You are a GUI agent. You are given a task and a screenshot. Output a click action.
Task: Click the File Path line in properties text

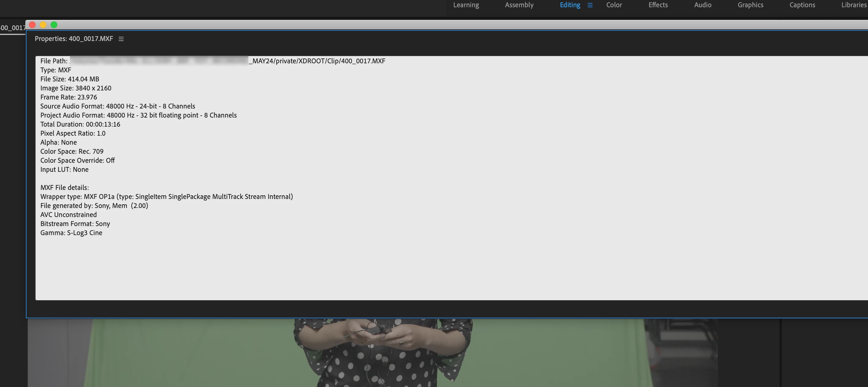(212, 61)
